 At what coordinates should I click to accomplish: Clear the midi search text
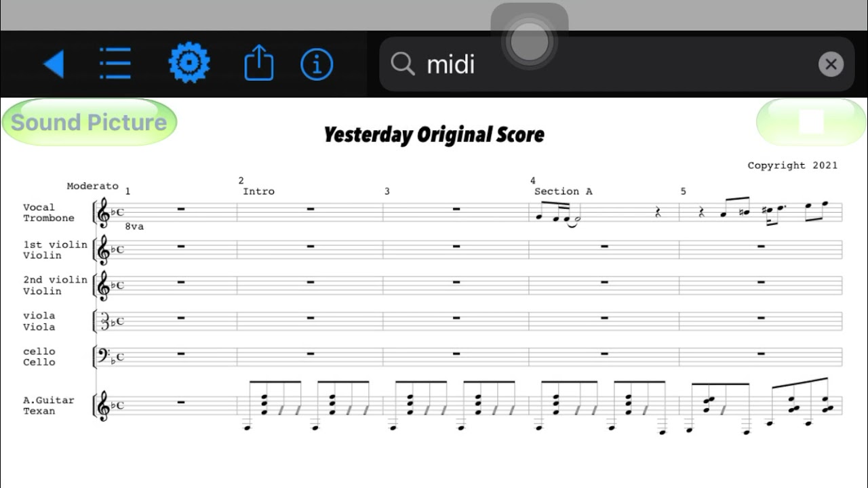pos(831,64)
